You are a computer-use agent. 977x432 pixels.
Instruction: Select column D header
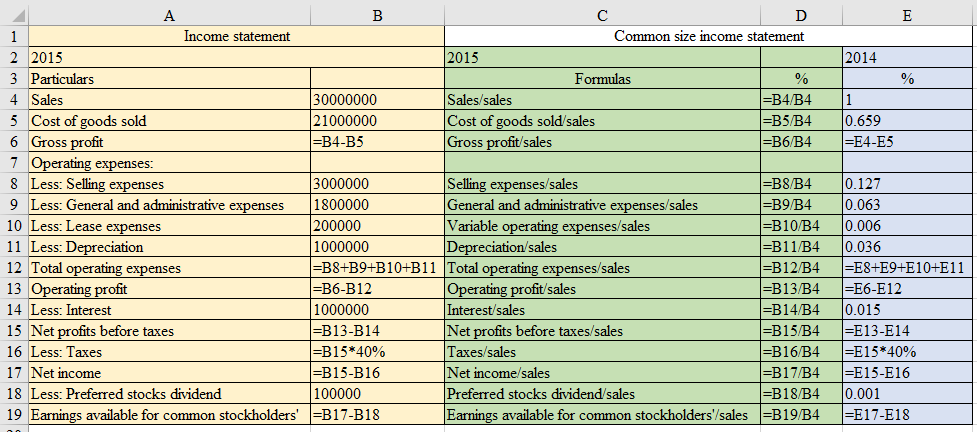pyautogui.click(x=799, y=14)
